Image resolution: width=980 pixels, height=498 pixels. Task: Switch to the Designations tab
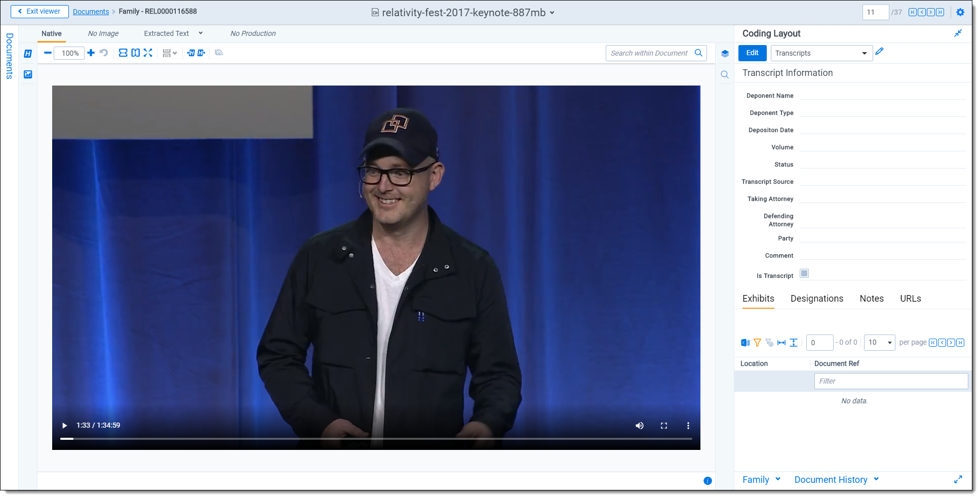[816, 299]
